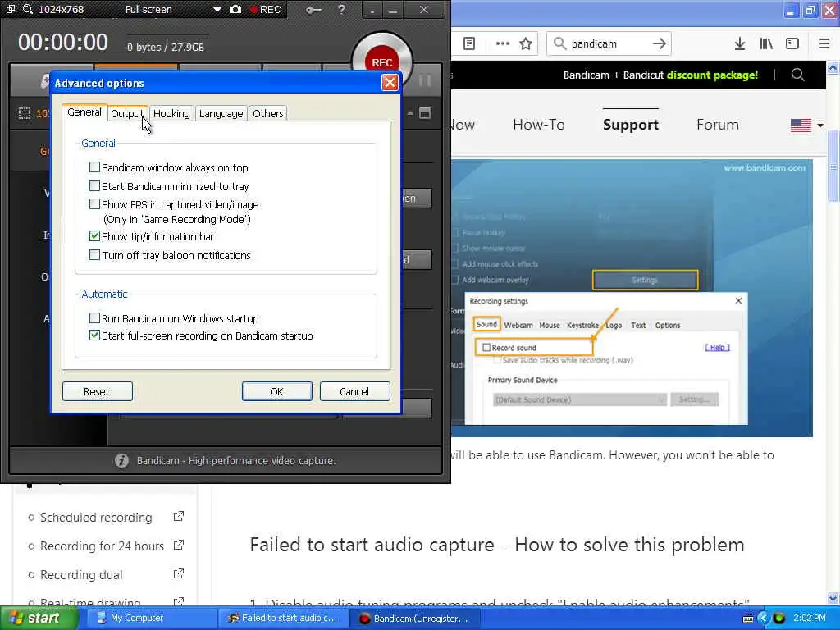The image size is (840, 630).
Task: Open the Scheduled recording external link icon
Action: coord(179,517)
